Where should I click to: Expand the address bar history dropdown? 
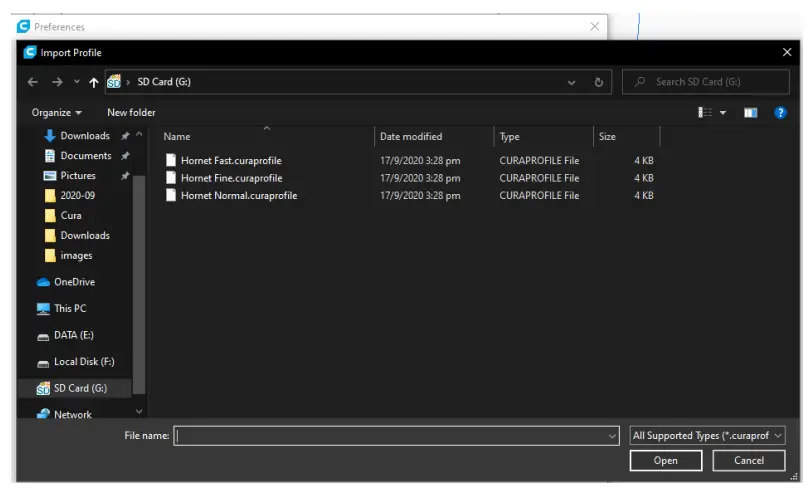tap(571, 83)
